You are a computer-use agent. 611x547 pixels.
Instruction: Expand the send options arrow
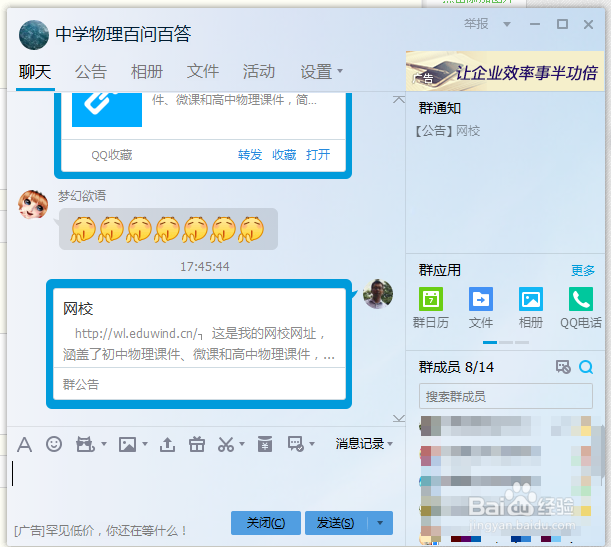380,523
